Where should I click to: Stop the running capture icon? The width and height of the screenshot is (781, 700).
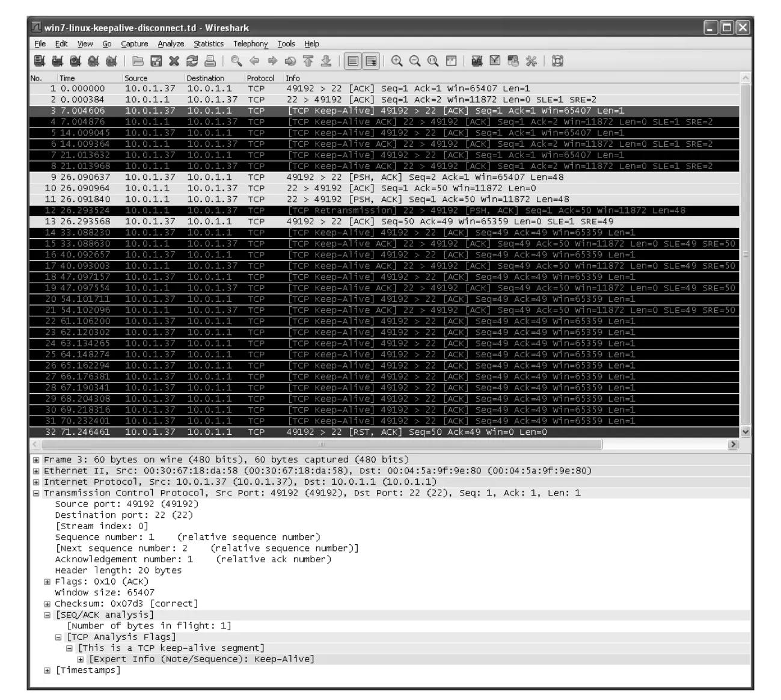coord(94,61)
